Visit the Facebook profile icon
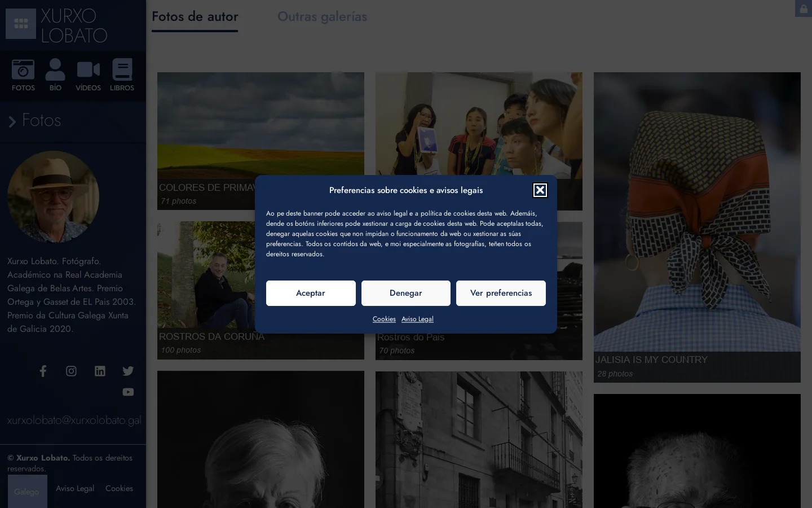812x508 pixels. tap(43, 371)
